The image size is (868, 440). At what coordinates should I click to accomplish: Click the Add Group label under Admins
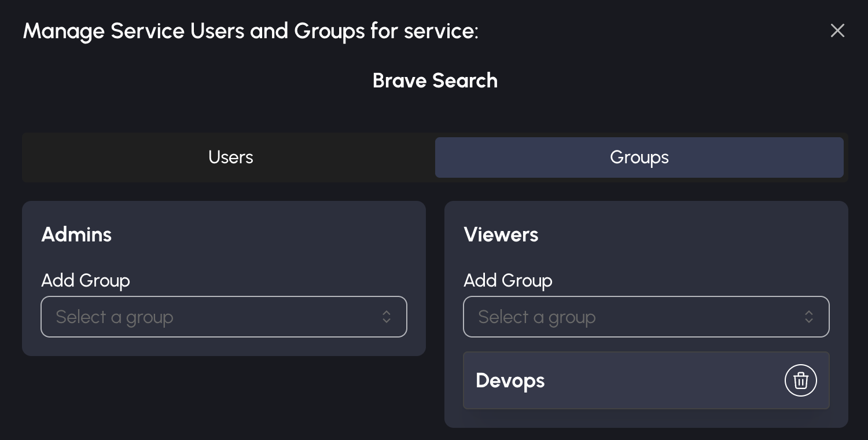click(86, 281)
